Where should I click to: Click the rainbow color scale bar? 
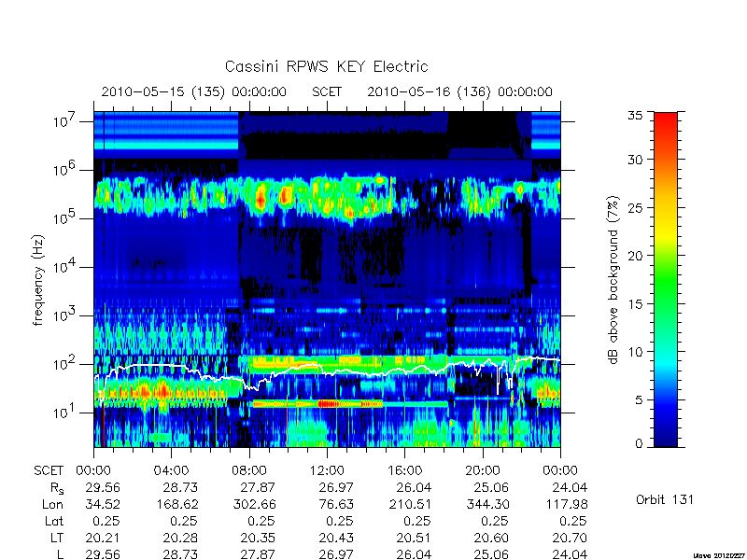pos(666,279)
